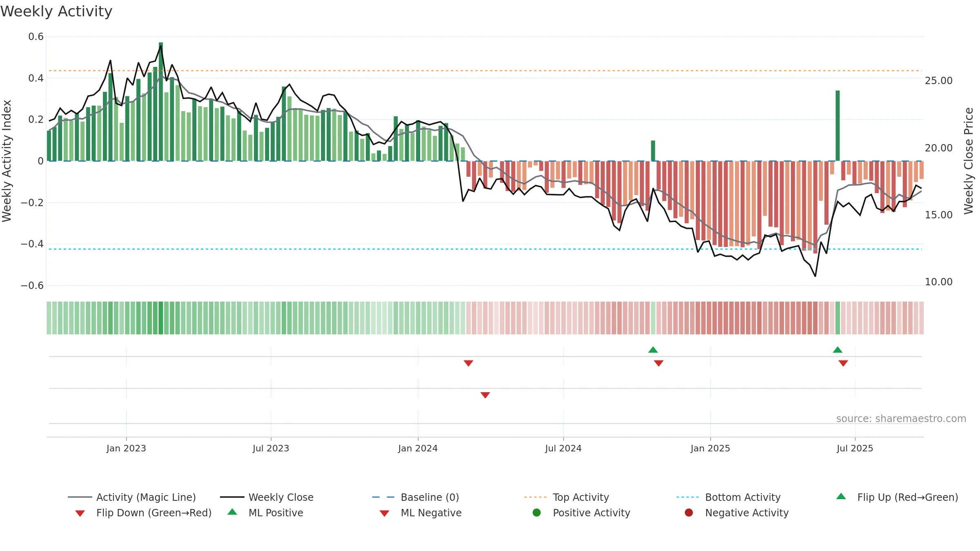
Task: Toggle Flip Up (Red→Green) legend entry
Action: point(897,497)
